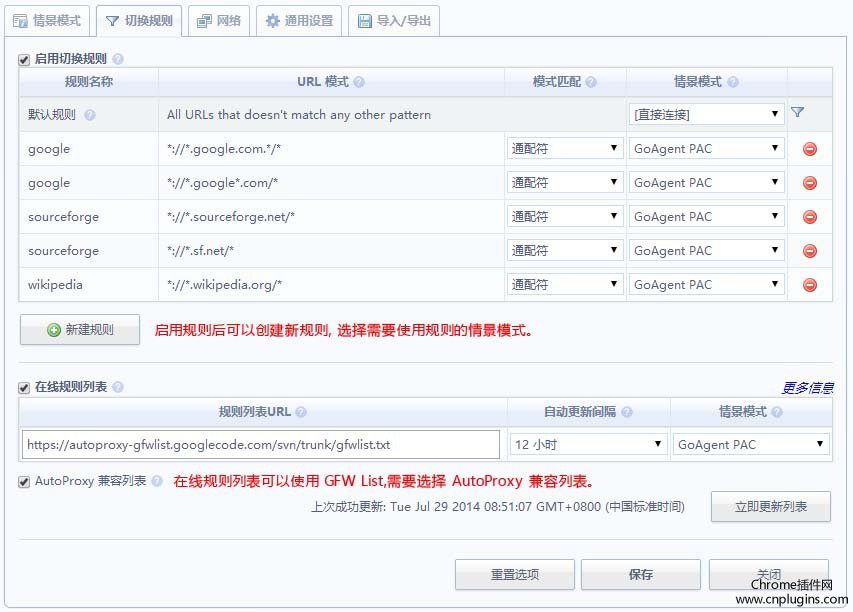Screen dimensions: 853x612
Task: Click help icon next to 规则列表URL header
Action: (301, 412)
